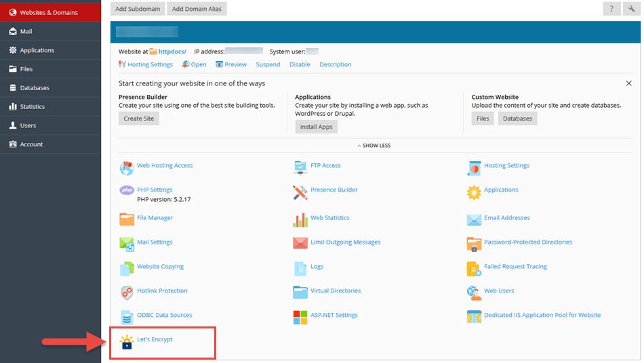
Task: Click the wrench icon in top-right corner
Action: (x=632, y=9)
